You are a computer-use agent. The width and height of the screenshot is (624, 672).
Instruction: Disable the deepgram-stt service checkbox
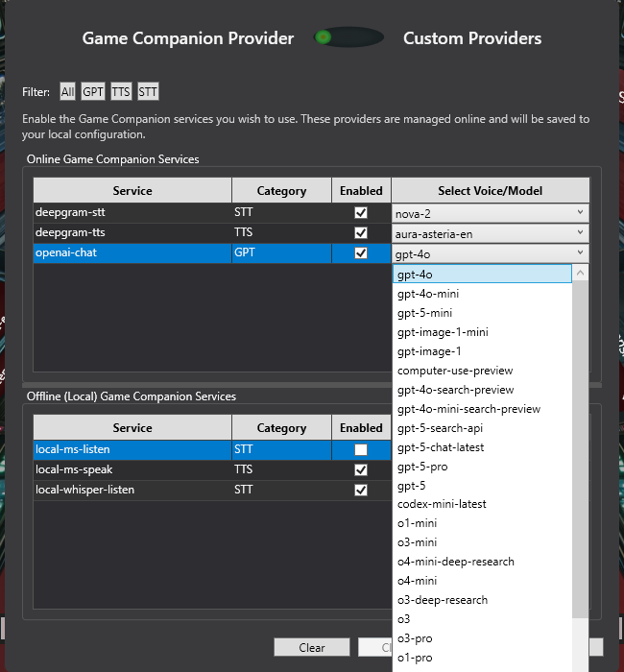[361, 213]
